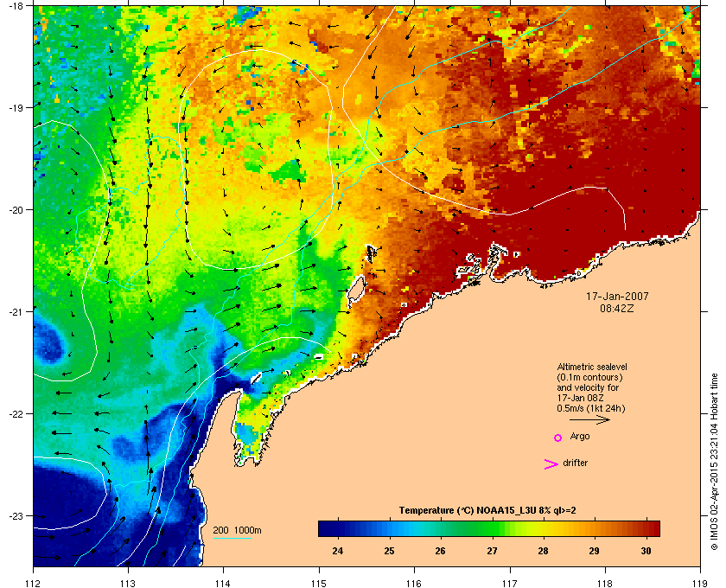Click the latitude axis label '-19'
This screenshot has height=588, width=726.
pos(16,107)
